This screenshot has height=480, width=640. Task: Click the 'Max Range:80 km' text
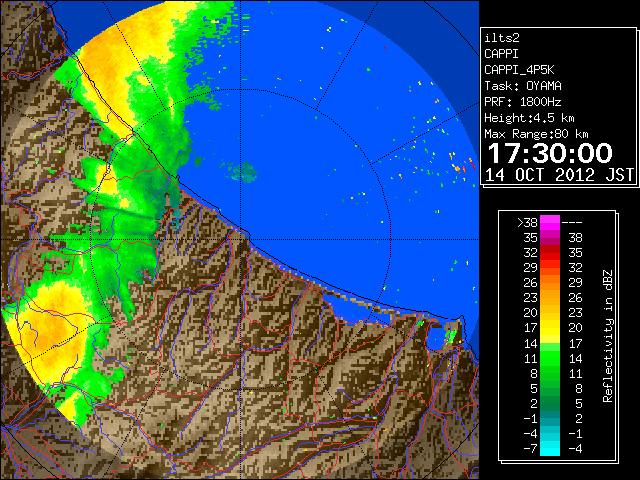(536, 134)
